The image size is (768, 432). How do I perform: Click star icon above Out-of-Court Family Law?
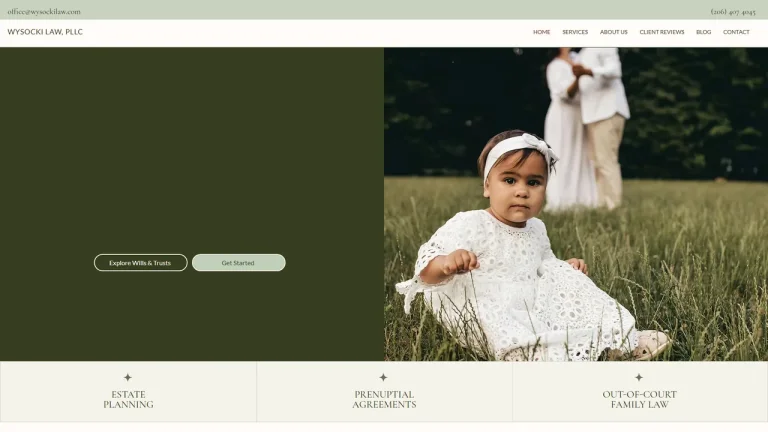click(x=639, y=377)
